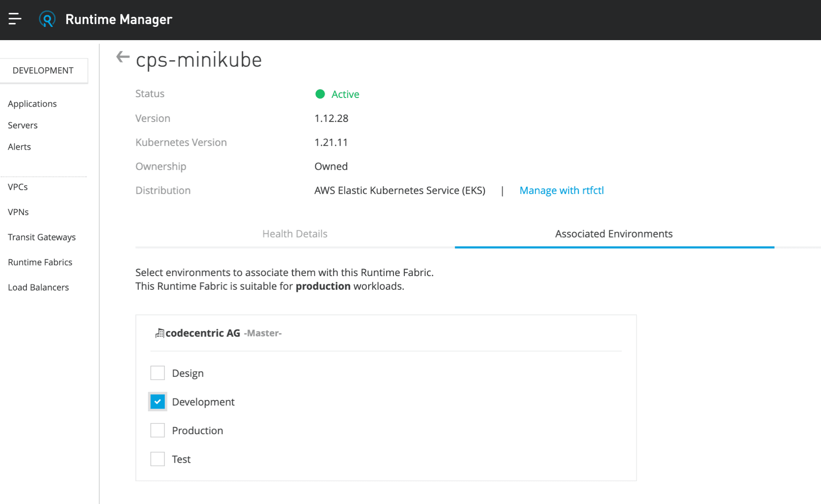Click the Servers menu item

pyautogui.click(x=23, y=124)
